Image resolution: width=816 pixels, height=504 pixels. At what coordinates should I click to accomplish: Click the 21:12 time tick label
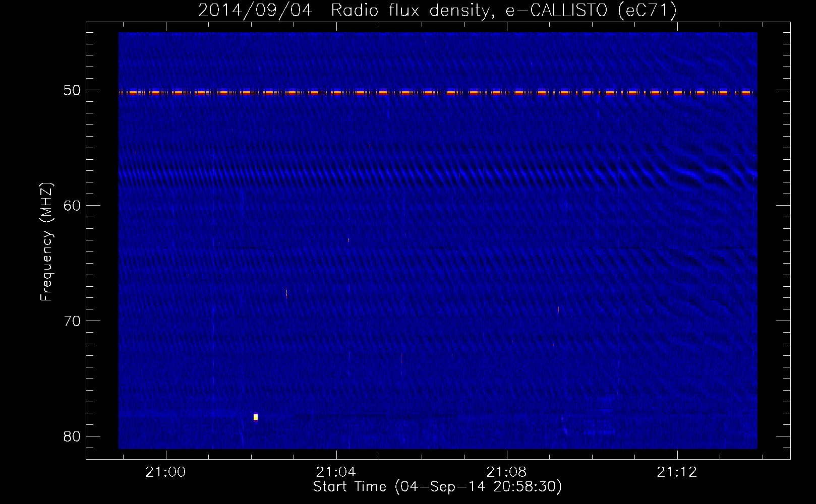click(677, 472)
